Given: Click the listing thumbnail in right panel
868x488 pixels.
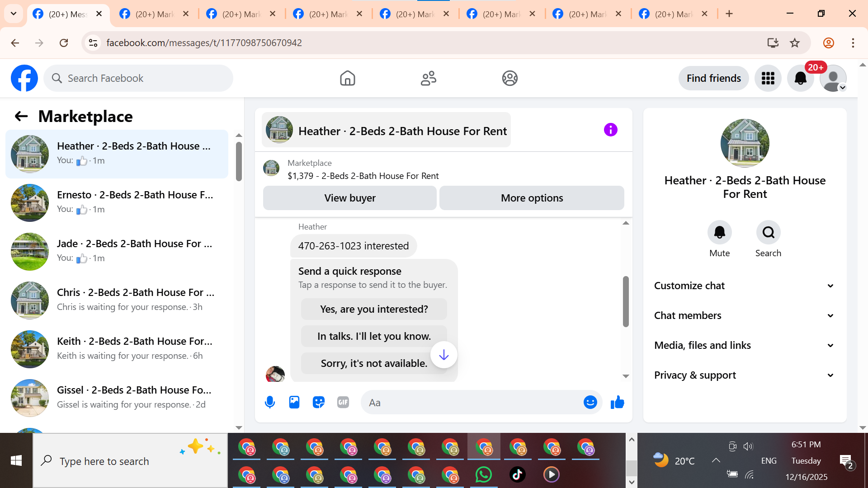Looking at the screenshot, I should 745,143.
